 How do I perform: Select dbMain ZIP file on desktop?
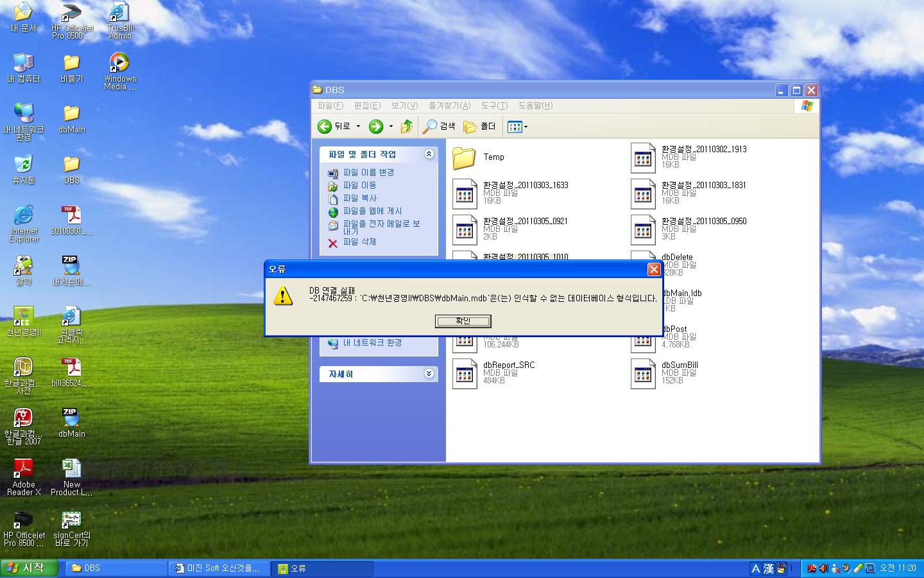(72, 423)
